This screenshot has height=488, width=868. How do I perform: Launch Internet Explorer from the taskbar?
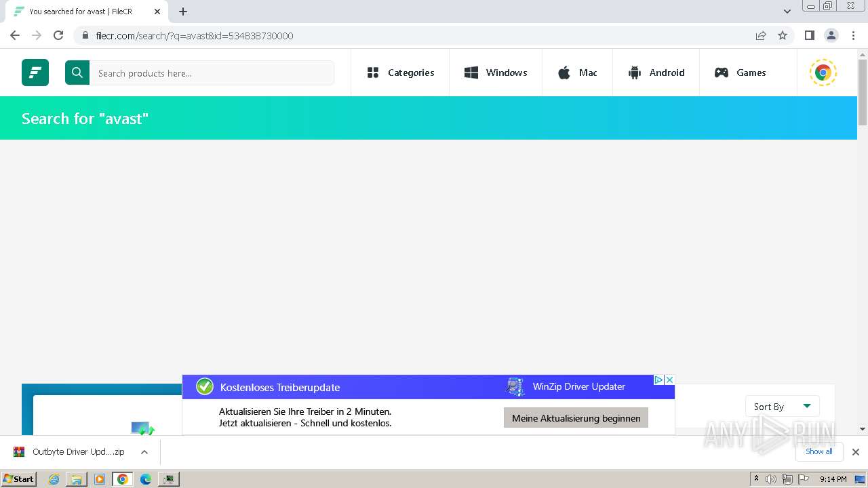pos(54,479)
